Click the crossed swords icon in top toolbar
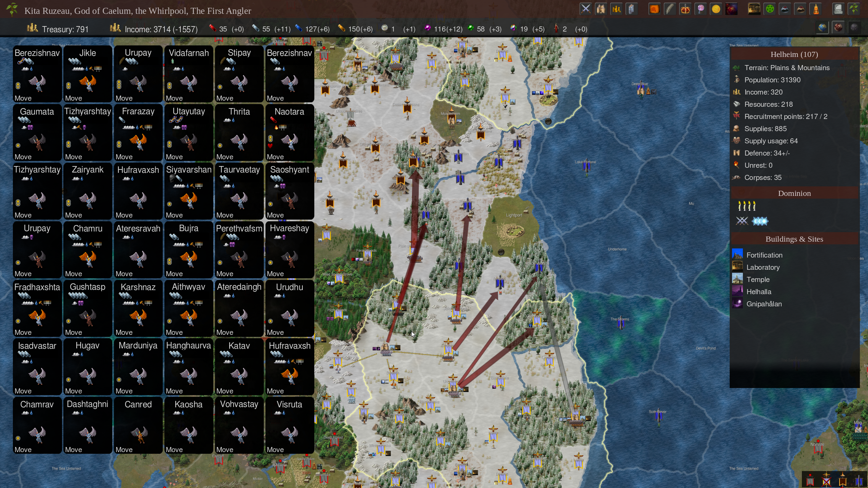The image size is (868, 488). 586,9
